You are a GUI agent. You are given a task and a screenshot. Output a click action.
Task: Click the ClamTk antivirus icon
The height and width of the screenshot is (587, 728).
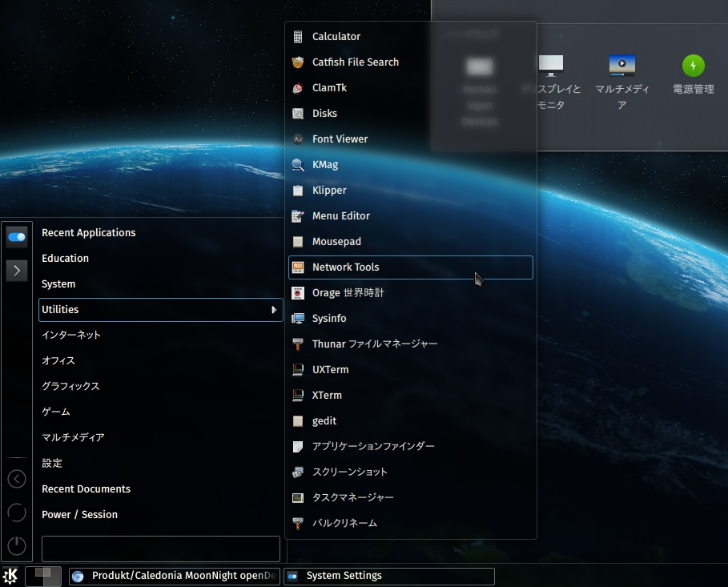[x=298, y=88]
